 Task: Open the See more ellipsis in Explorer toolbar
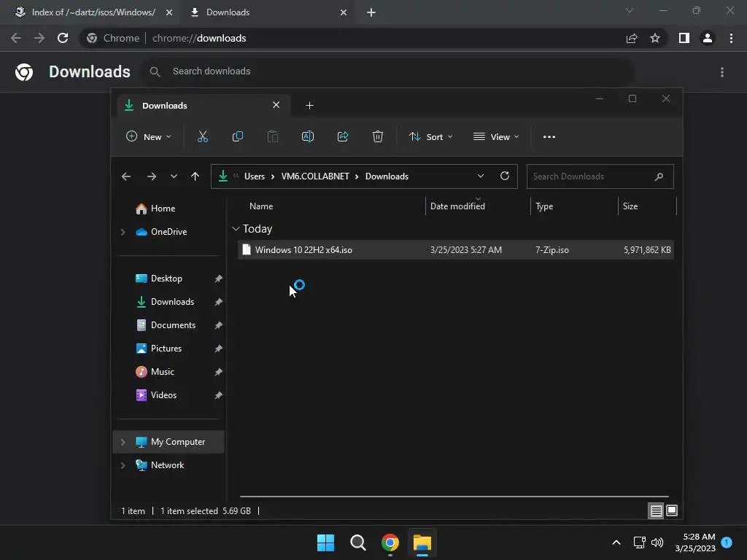pos(549,136)
